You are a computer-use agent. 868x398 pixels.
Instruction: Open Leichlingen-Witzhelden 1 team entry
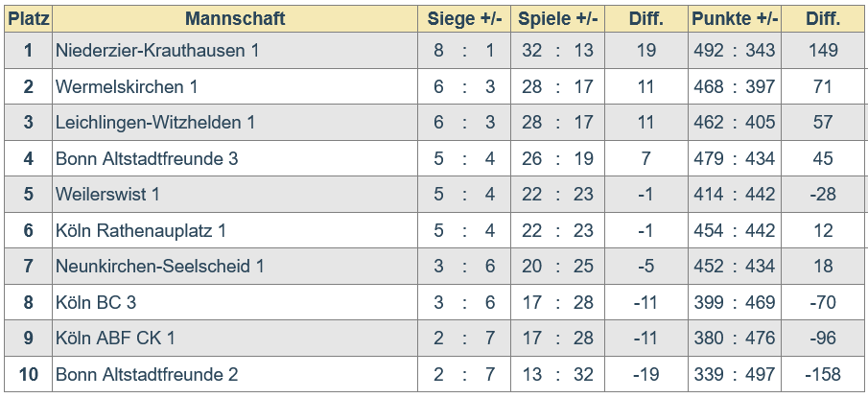pos(155,123)
